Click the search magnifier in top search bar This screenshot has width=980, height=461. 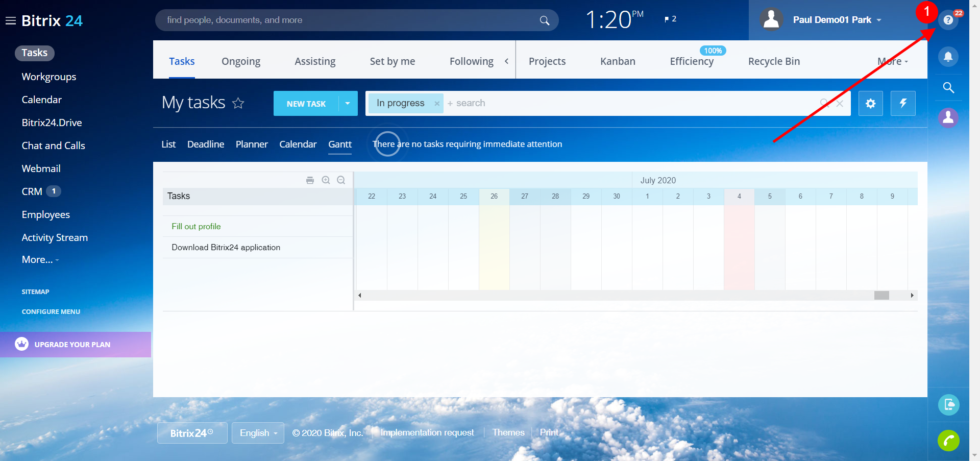(545, 20)
